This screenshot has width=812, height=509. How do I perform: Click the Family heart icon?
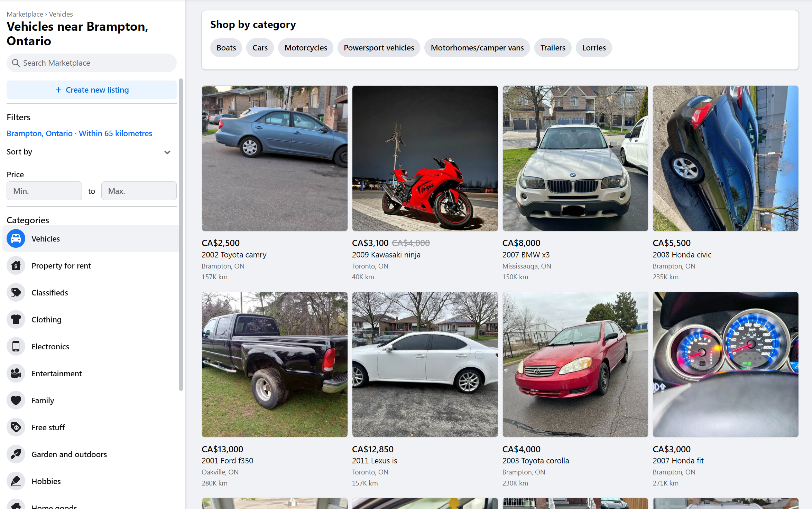point(16,400)
